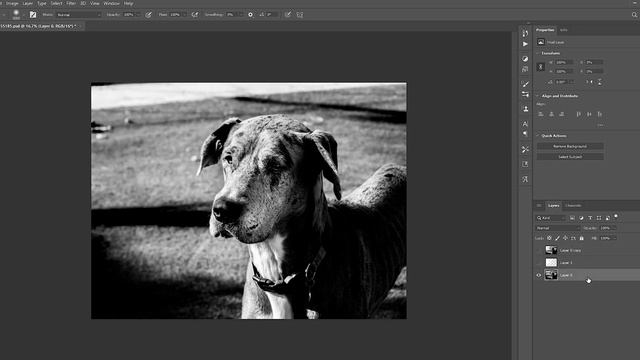Click the Select Subject button
The height and width of the screenshot is (360, 640).
coord(570,157)
